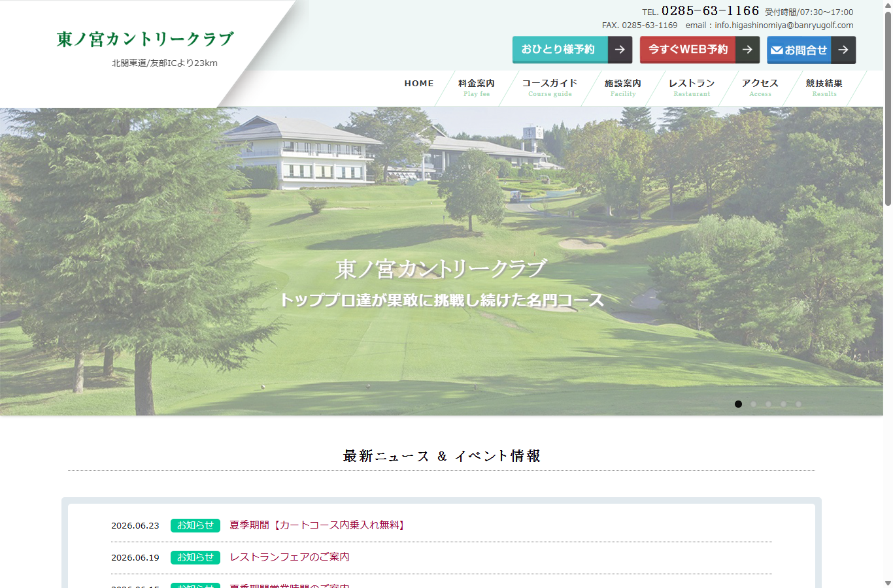The width and height of the screenshot is (893, 588).
Task: Click the scrollbar down arrow
Action: (x=888, y=583)
